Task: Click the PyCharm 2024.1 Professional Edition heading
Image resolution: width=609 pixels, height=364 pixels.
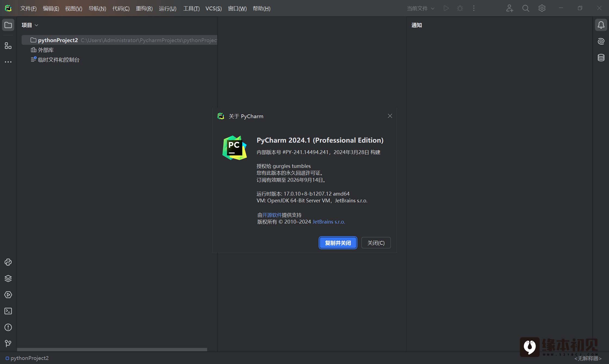Action: [x=320, y=140]
